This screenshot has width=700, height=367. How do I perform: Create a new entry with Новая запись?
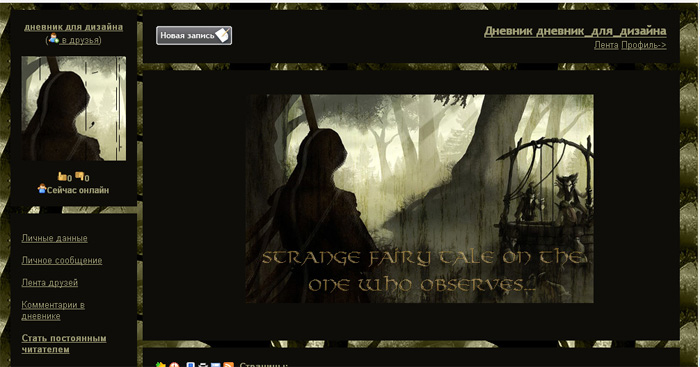point(194,35)
